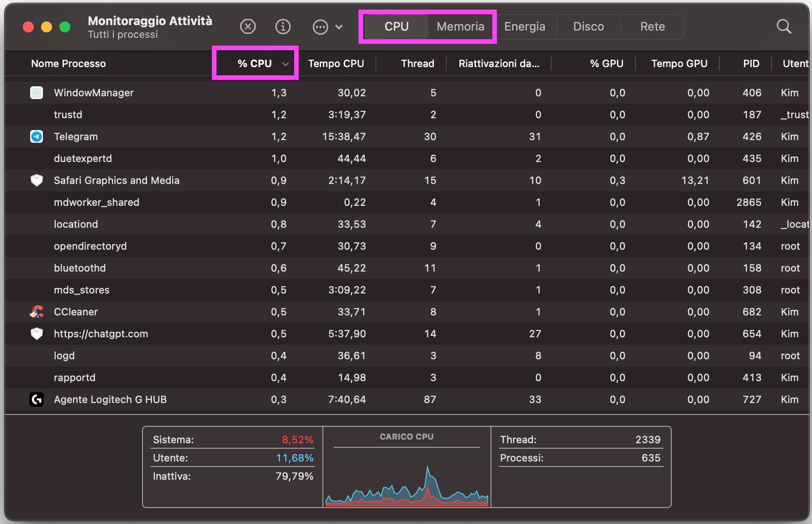Click the chatgpt.com shield icon
The width and height of the screenshot is (812, 524).
tap(37, 334)
